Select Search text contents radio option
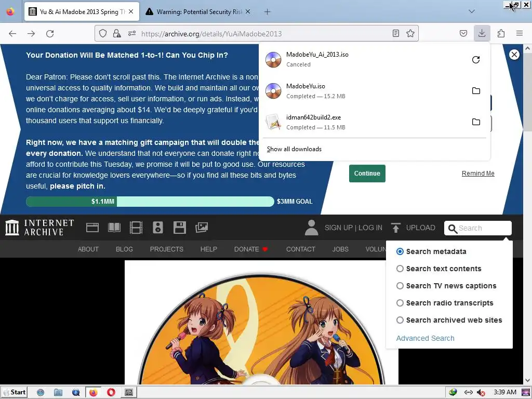Screen dimensions: 532x399 click(x=400, y=269)
